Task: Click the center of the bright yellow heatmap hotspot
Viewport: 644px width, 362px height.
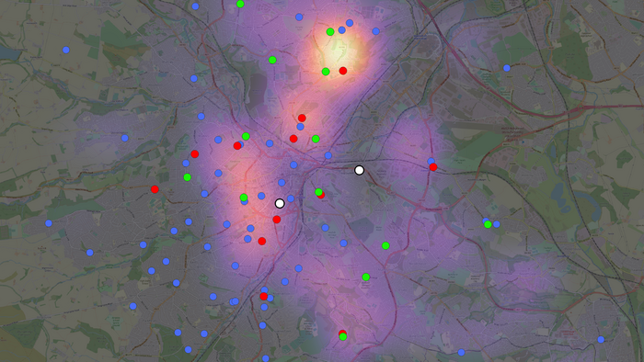Action: coord(338,52)
